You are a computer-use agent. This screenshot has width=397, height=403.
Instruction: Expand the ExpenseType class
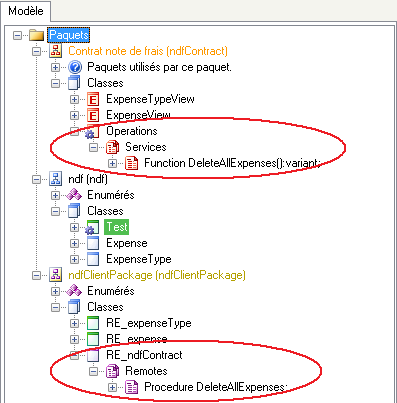[x=74, y=259]
